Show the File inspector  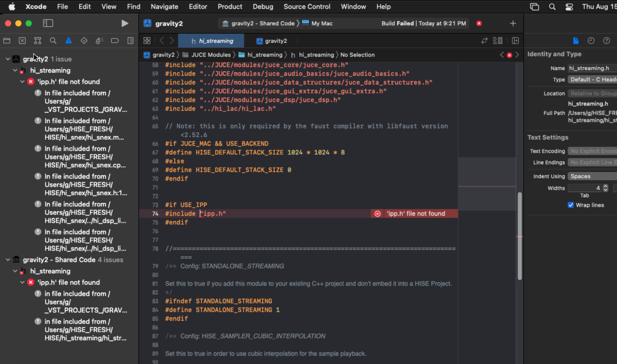pos(576,41)
